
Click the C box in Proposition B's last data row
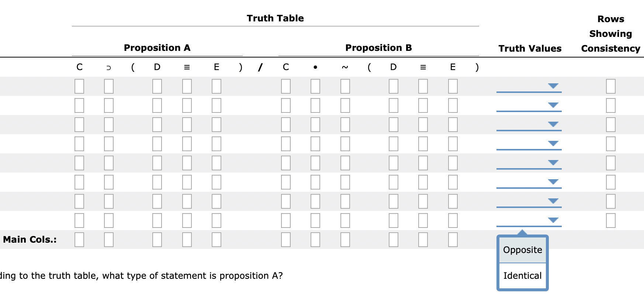[x=286, y=221]
